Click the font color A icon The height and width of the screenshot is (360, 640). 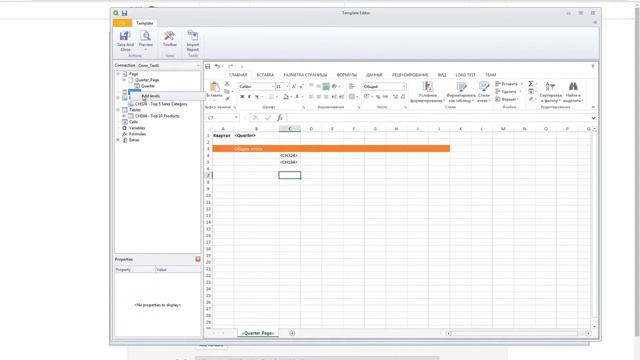(297, 97)
